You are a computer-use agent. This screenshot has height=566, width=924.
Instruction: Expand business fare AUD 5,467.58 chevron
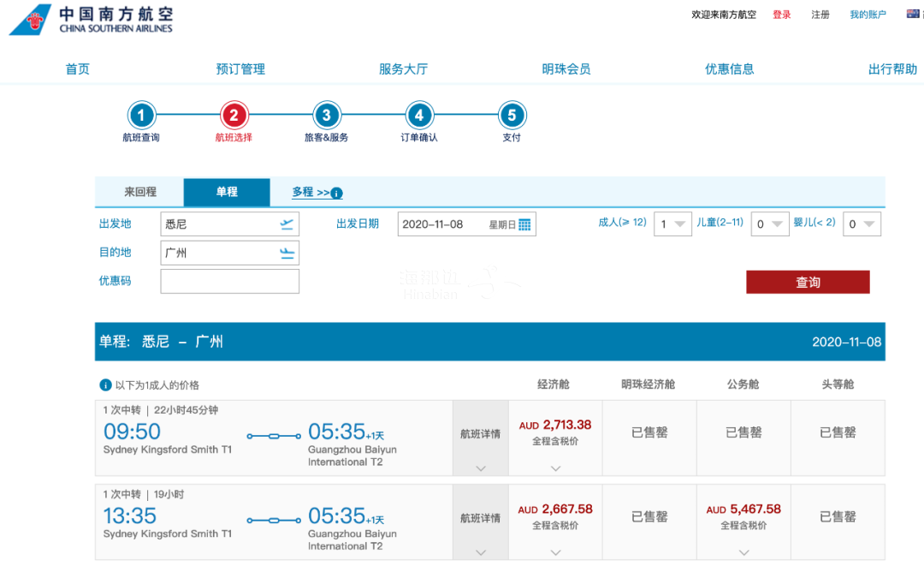click(743, 553)
